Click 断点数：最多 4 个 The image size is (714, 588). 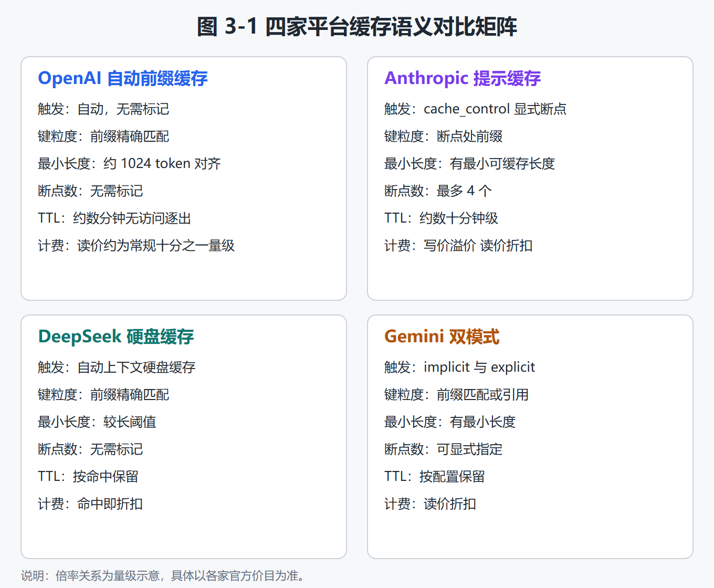pyautogui.click(x=438, y=191)
